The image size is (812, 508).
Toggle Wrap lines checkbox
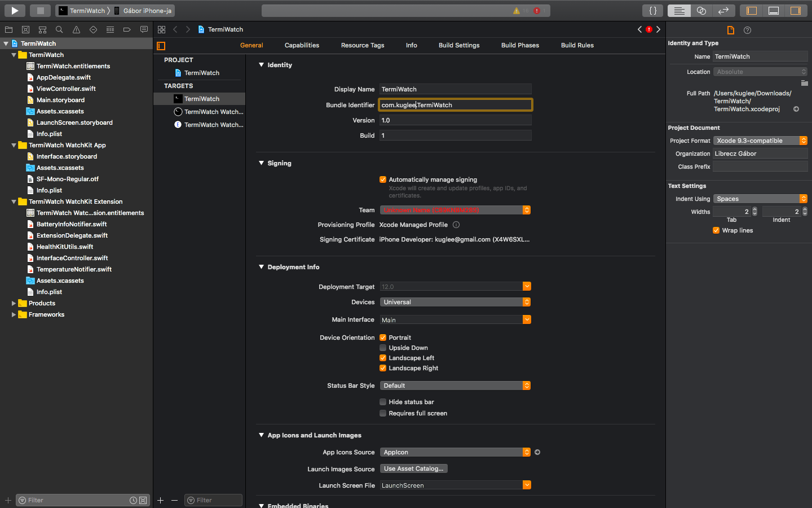pos(716,230)
